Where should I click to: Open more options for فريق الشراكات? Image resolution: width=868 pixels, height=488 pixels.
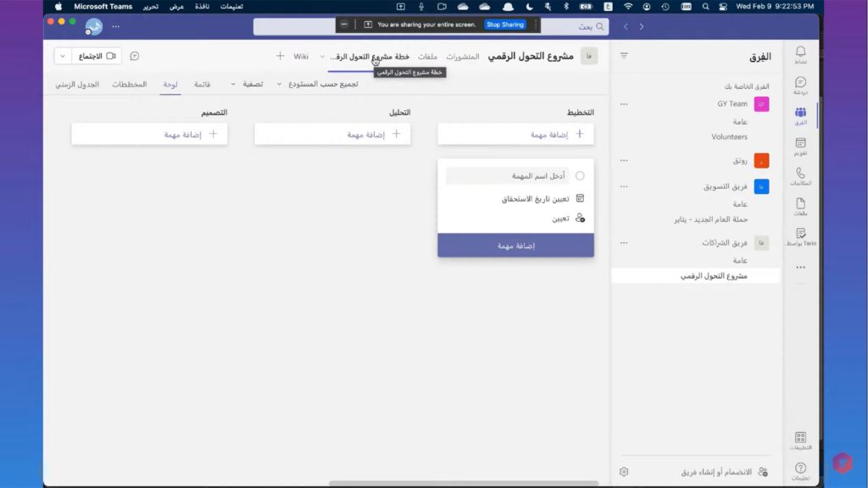pyautogui.click(x=624, y=243)
